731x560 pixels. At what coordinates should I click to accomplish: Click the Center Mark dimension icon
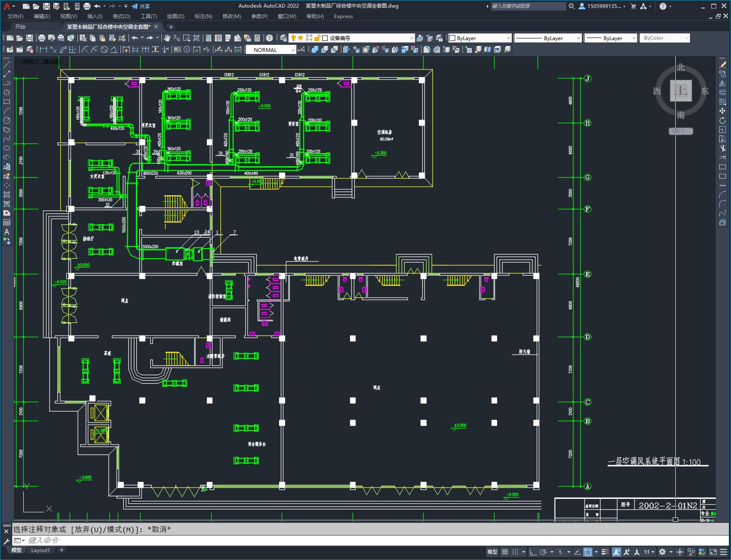pos(187,50)
